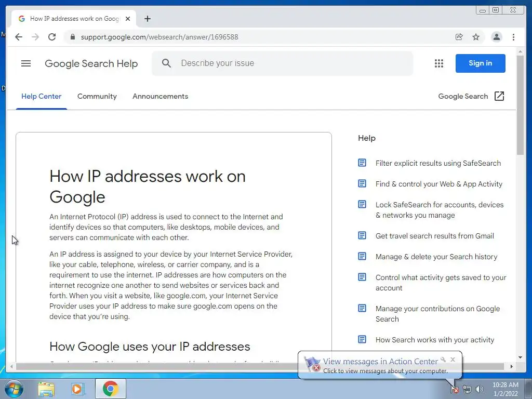Open 'How Search works with your activity'
This screenshot has height=399, width=532.
pos(435,340)
